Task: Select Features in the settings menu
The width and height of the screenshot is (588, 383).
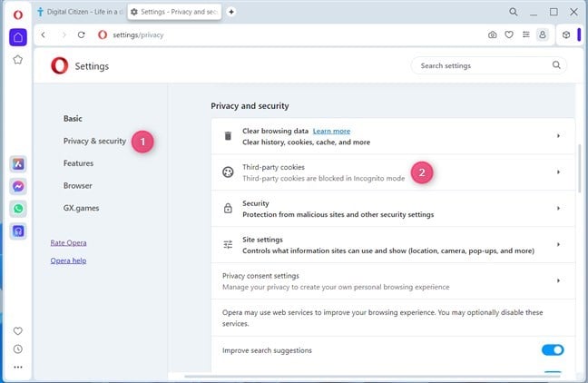Action: (78, 163)
